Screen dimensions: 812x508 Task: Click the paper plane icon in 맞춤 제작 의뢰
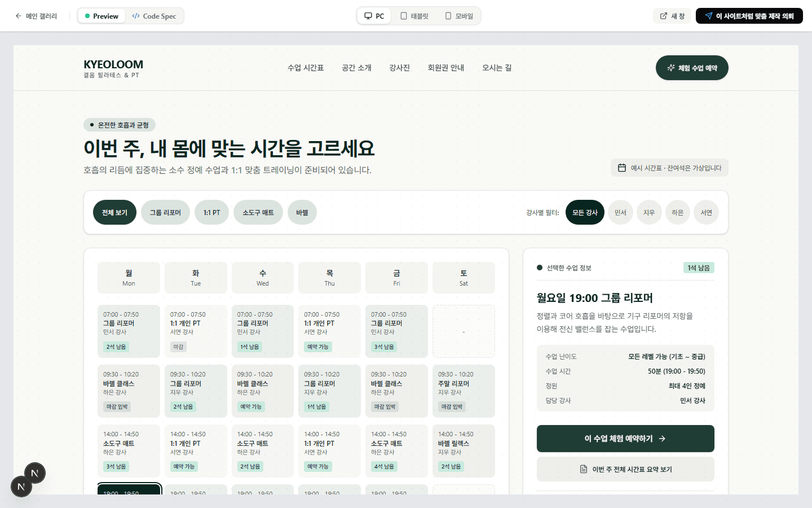[x=709, y=16]
